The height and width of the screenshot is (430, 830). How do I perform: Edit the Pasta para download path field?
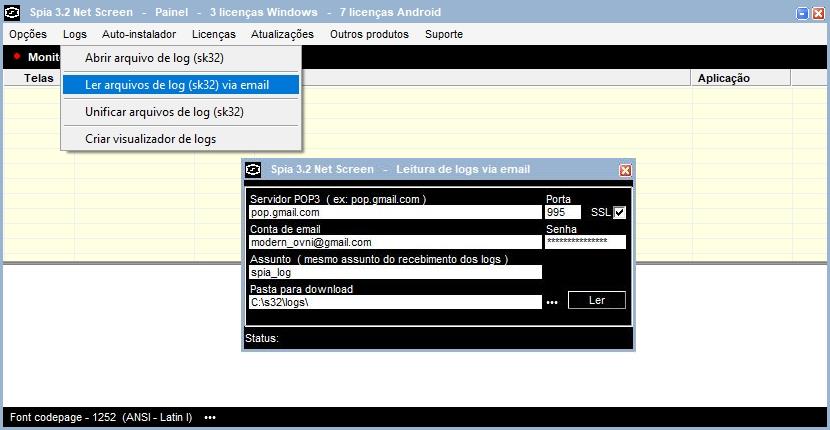pyautogui.click(x=395, y=302)
